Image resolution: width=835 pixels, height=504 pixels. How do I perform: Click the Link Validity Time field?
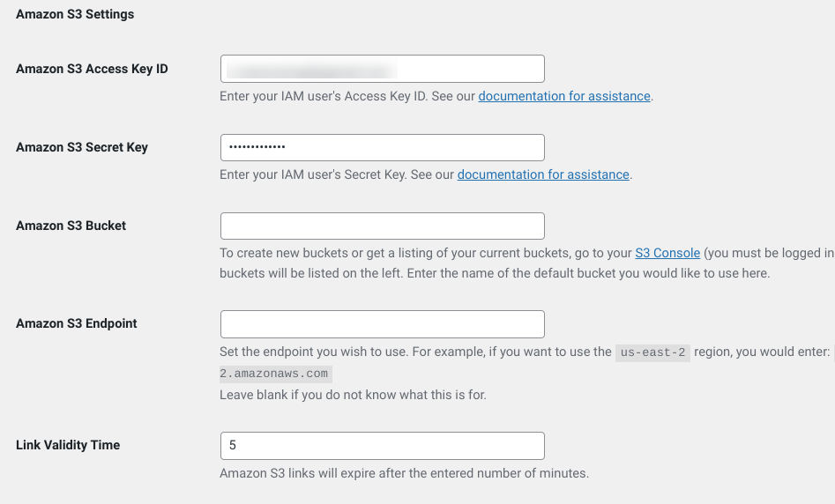coord(383,446)
